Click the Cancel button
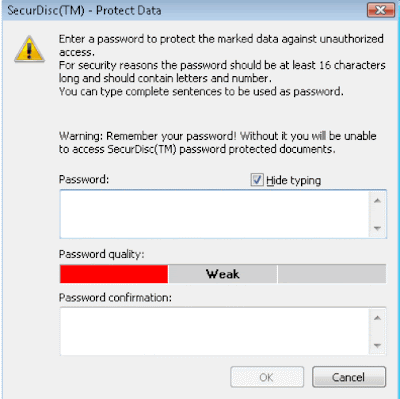Screen dimensions: 400x399 (x=349, y=377)
